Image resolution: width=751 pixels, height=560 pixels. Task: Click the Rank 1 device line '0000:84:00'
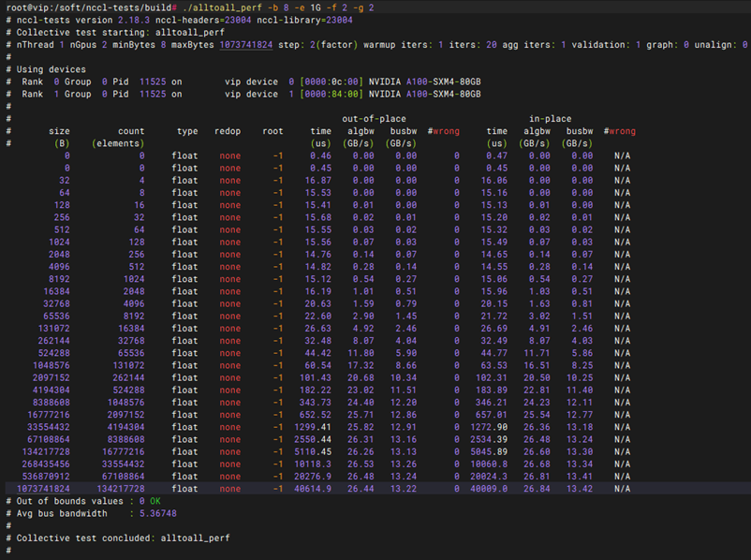coord(331,95)
